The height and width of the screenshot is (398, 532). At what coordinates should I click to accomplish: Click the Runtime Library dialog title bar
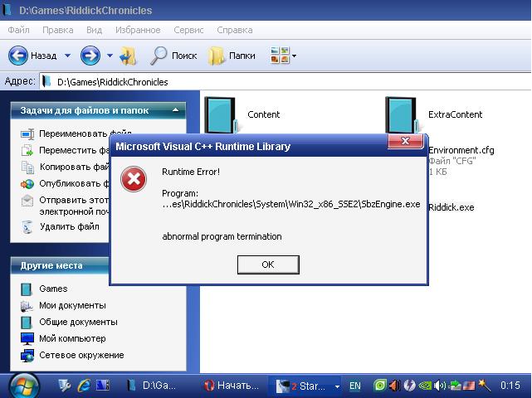click(249, 146)
